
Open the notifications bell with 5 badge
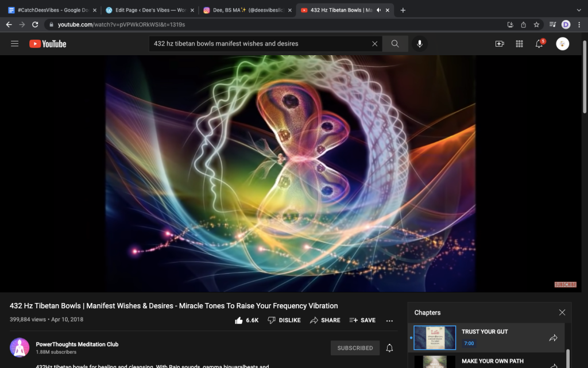(x=539, y=44)
